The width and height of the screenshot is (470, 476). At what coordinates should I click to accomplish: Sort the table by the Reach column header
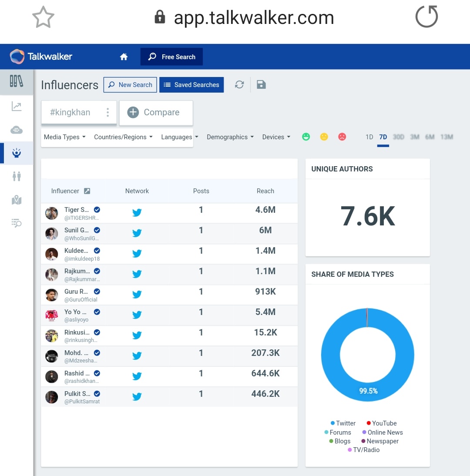pyautogui.click(x=265, y=191)
